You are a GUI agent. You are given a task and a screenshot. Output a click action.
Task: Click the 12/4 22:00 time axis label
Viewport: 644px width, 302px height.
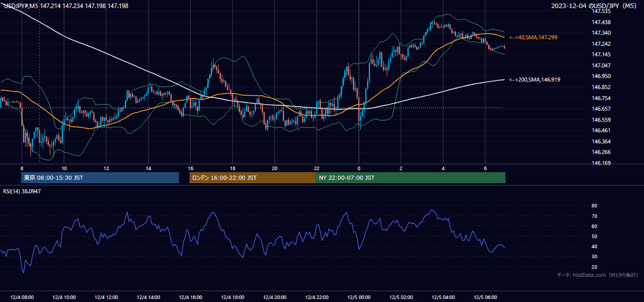pos(316,297)
